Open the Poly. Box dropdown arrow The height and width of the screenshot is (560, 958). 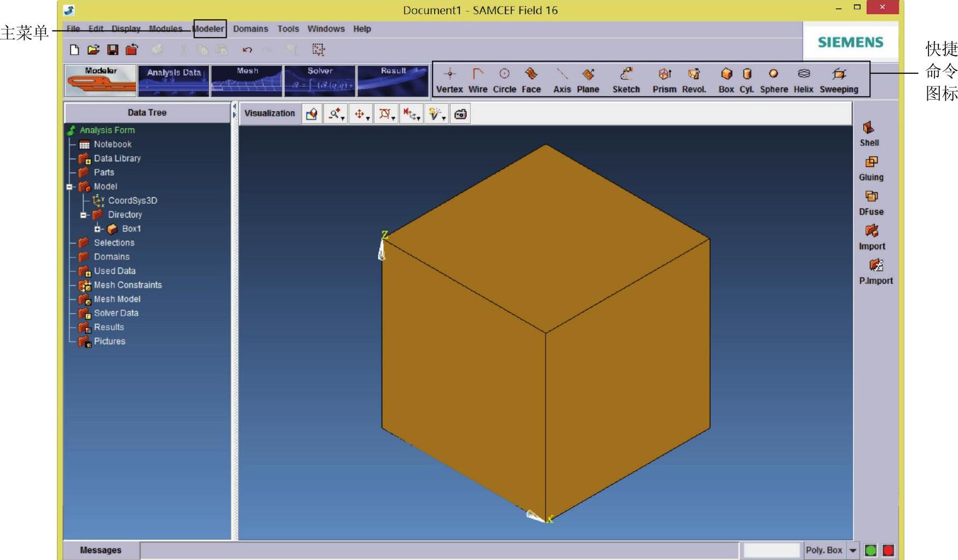tap(853, 550)
